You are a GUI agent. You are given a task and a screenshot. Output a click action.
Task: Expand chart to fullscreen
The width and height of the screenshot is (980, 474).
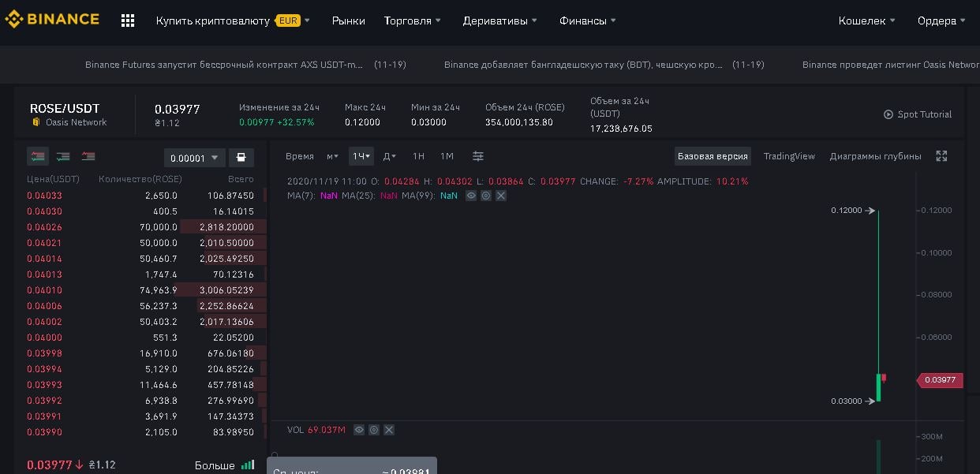pos(941,156)
